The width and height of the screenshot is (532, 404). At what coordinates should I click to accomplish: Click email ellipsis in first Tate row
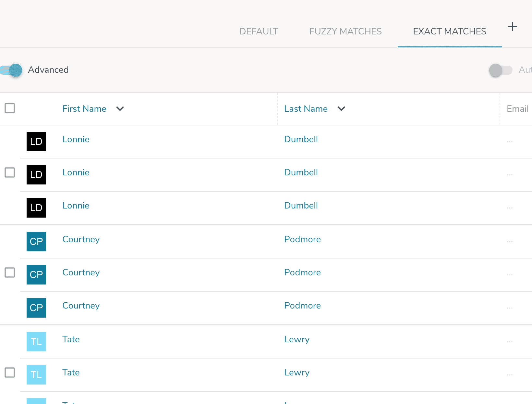click(x=510, y=342)
